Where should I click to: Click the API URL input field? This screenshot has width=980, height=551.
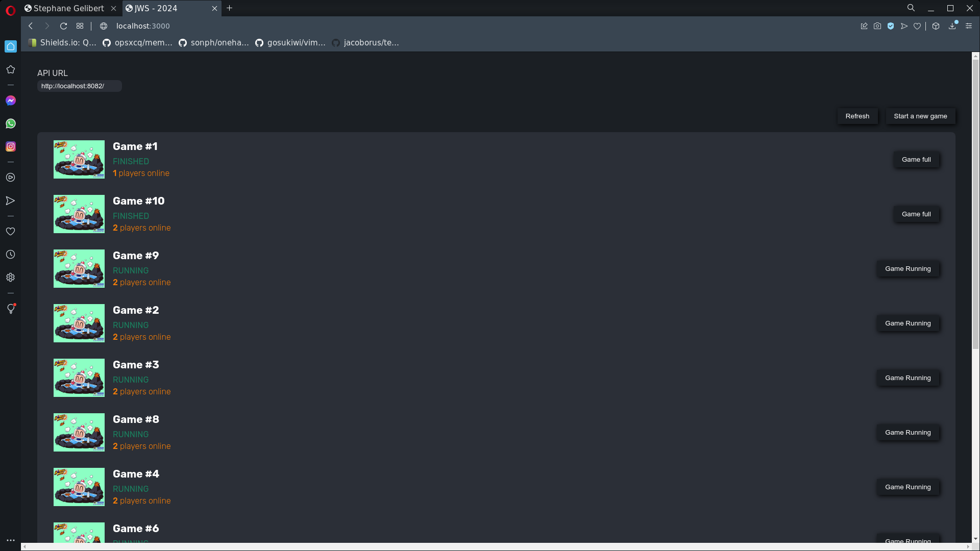click(x=79, y=86)
